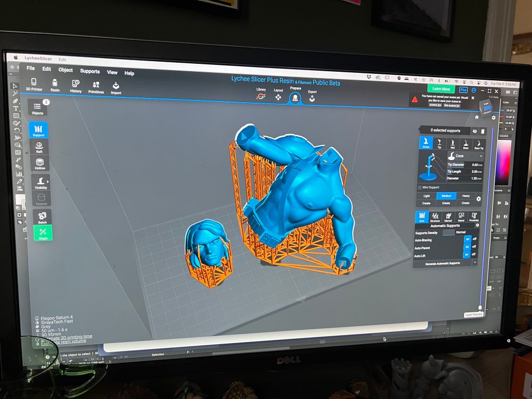Image resolution: width=532 pixels, height=399 pixels.
Task: Run the green Magic tool
Action: coord(43,234)
